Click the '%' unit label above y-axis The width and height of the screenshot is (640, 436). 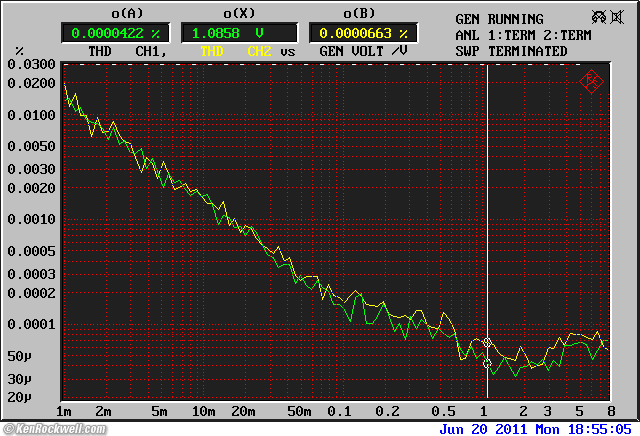click(19, 51)
